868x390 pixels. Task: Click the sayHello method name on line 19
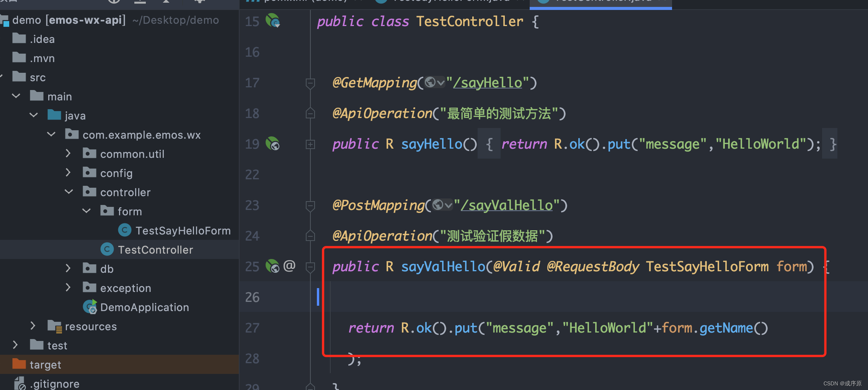coord(432,144)
